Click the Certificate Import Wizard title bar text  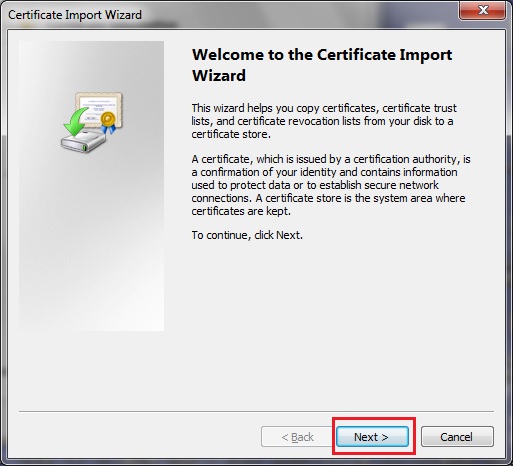(75, 15)
